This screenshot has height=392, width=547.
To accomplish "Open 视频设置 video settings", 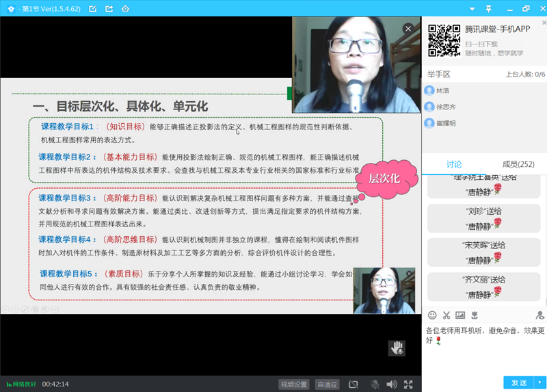I will tap(294, 384).
